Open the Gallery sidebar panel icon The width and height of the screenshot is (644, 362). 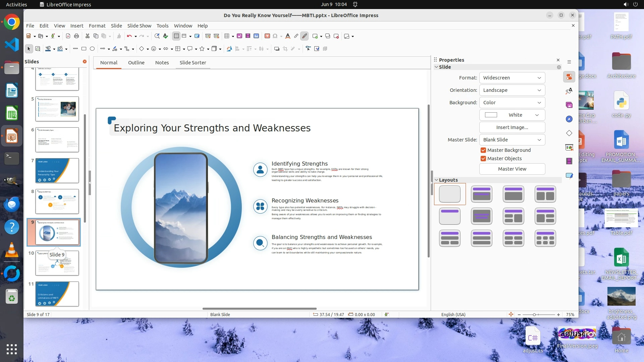tap(569, 105)
